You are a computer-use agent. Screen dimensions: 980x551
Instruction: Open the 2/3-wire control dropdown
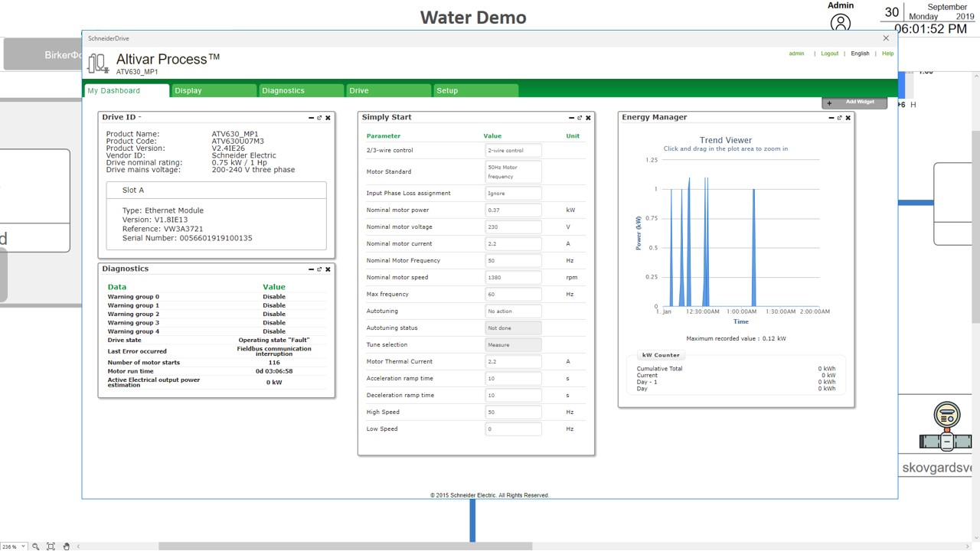coord(513,151)
